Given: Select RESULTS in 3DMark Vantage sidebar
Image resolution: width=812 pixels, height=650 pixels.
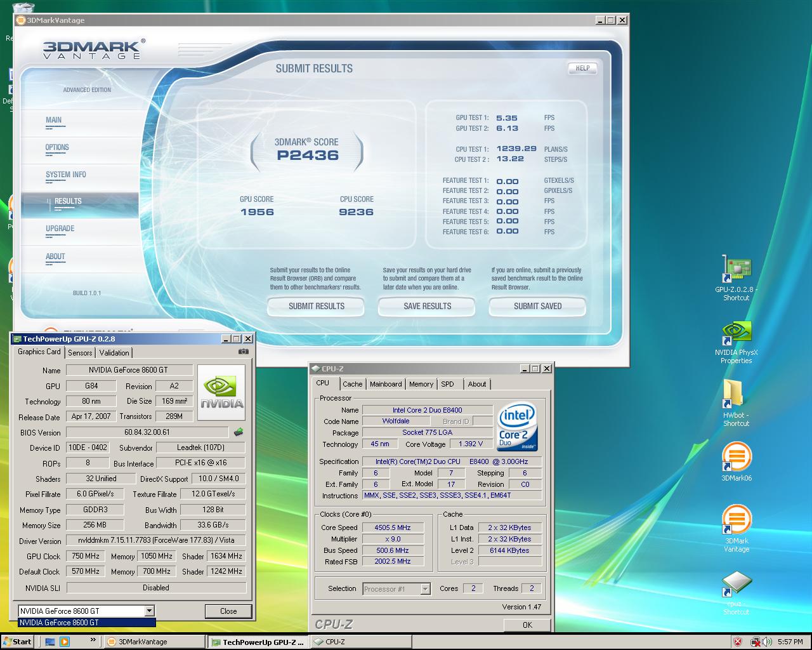Looking at the screenshot, I should [x=79, y=204].
